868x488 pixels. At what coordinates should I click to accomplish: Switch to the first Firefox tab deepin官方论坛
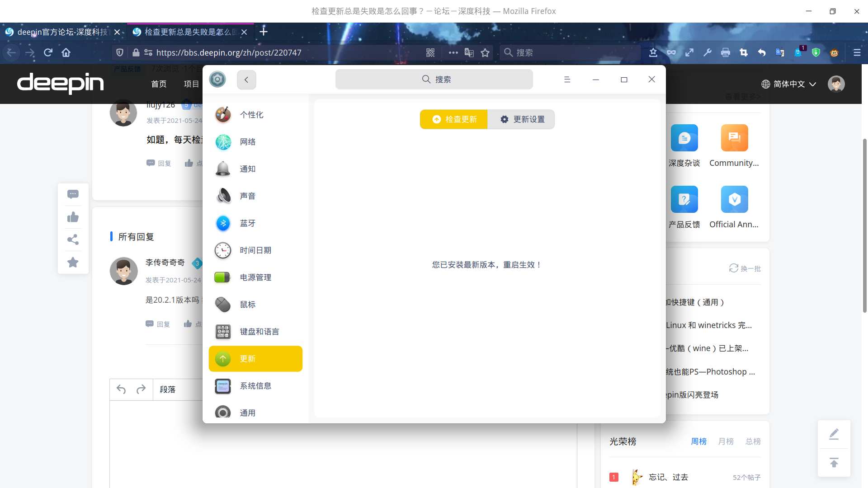[59, 32]
